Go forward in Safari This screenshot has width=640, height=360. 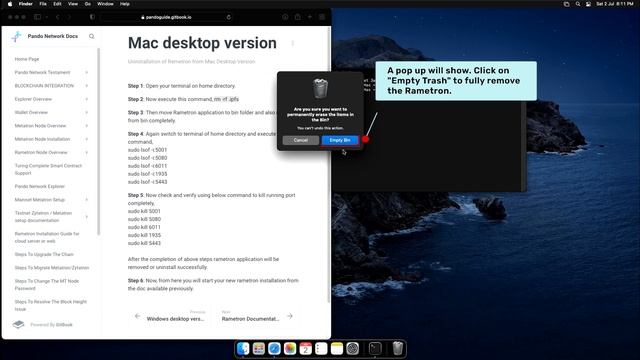[x=69, y=17]
